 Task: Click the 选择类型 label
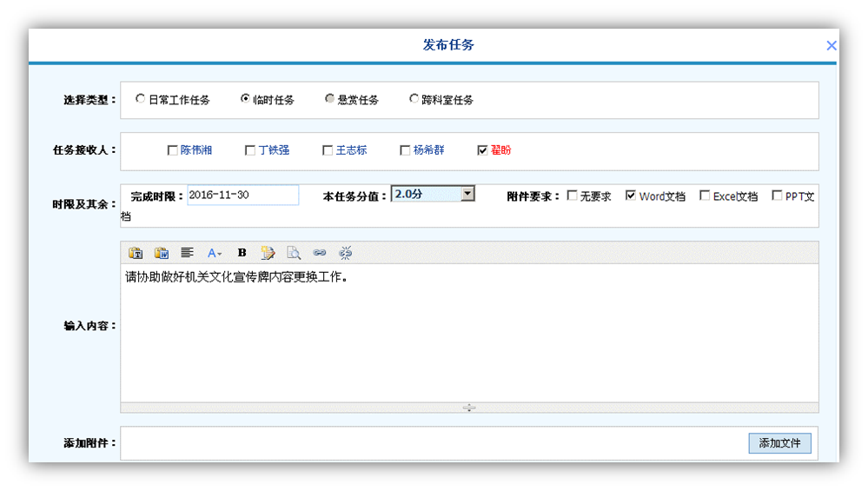[89, 100]
